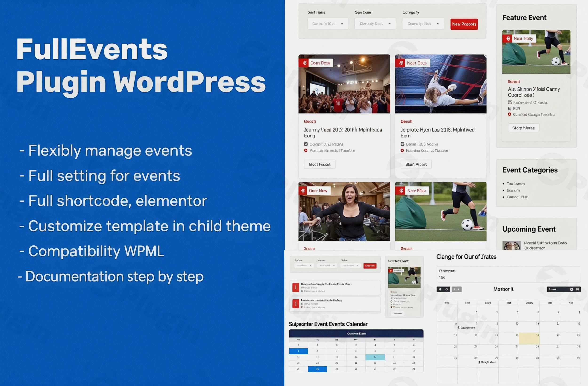Viewport: 588px width, 386px height.
Task: Click the red location pin in the wrestling card
Action: tap(402, 150)
